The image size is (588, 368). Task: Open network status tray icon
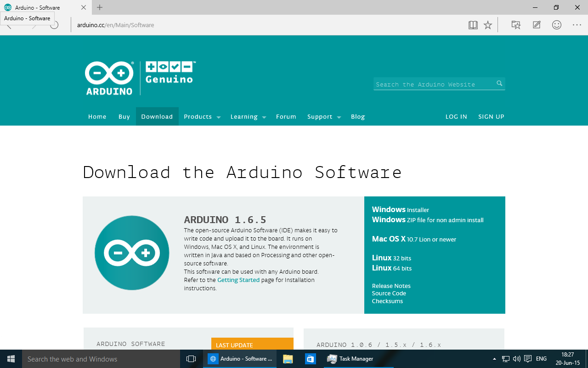[506, 359]
